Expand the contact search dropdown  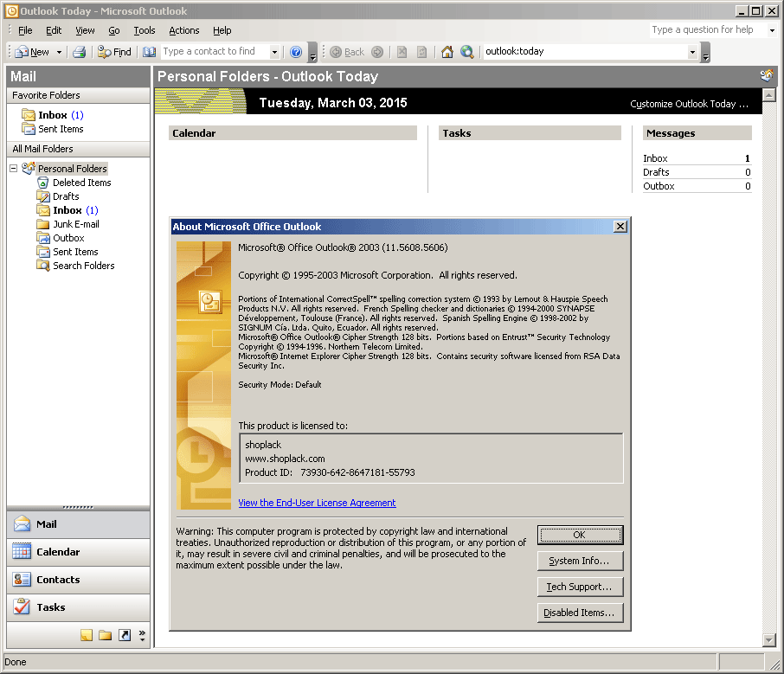pyautogui.click(x=274, y=52)
